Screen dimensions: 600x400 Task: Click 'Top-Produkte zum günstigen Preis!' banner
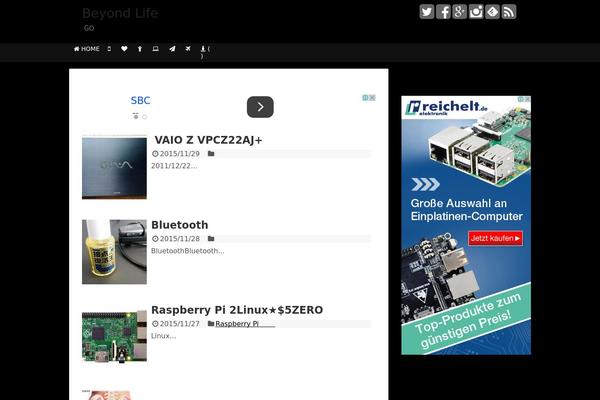pos(469,321)
